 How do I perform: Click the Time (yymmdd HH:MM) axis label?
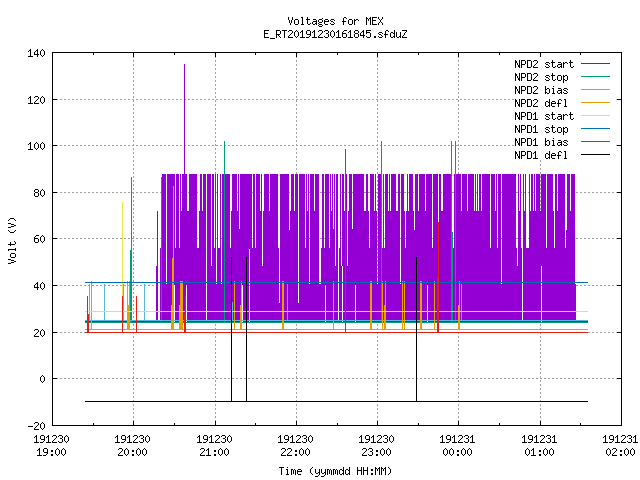click(335, 471)
